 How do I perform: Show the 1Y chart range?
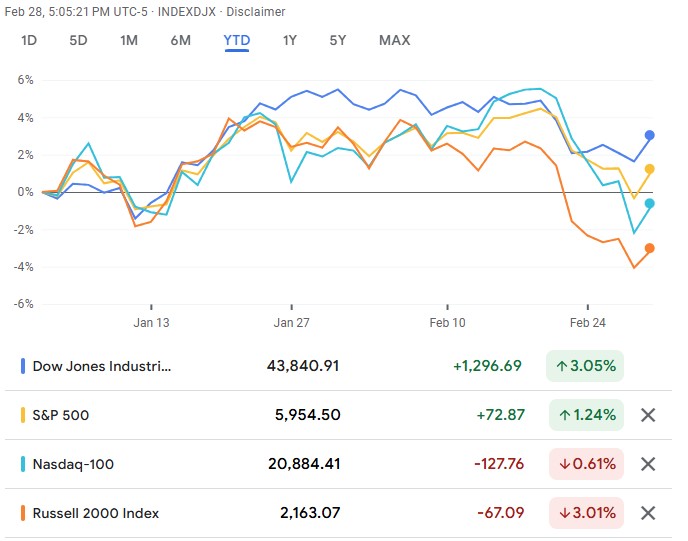[290, 41]
